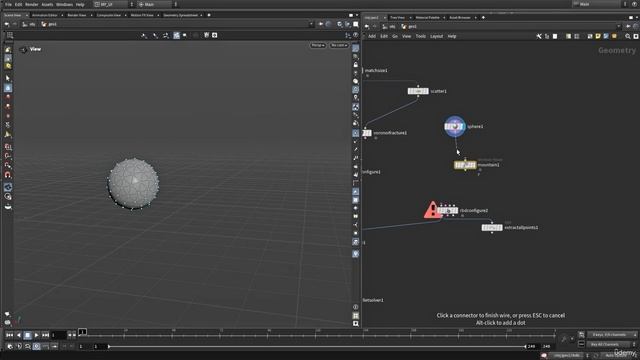Click the lock icon on viewport right toolbar

coord(356,65)
